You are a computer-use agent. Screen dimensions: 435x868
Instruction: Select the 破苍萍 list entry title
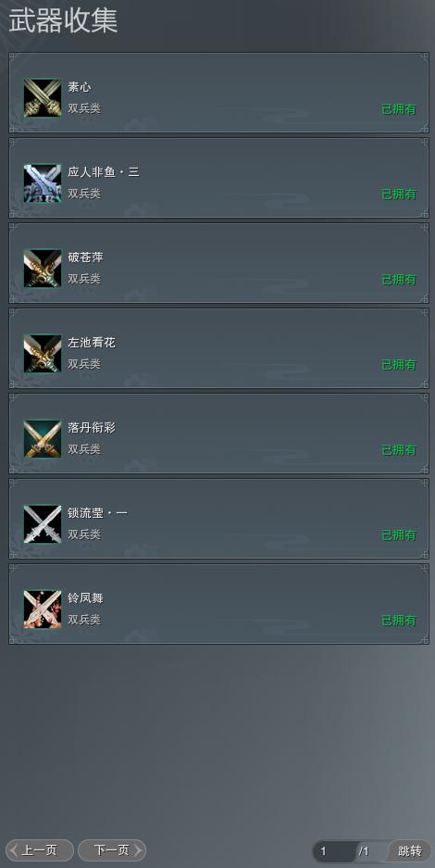pos(86,258)
